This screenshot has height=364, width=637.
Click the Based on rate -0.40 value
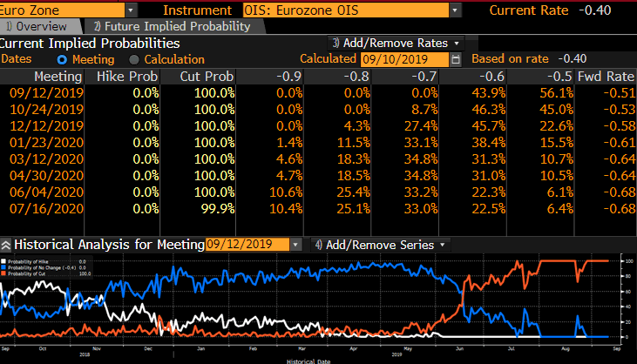[572, 59]
